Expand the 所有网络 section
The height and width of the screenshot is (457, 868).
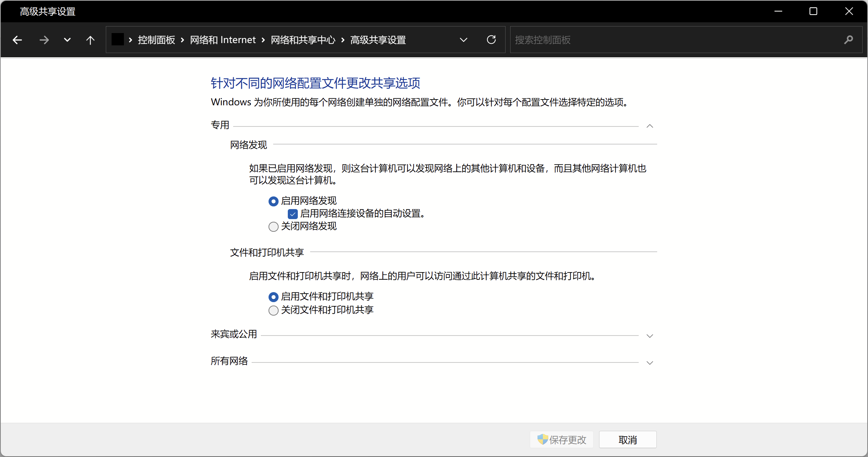[650, 363]
